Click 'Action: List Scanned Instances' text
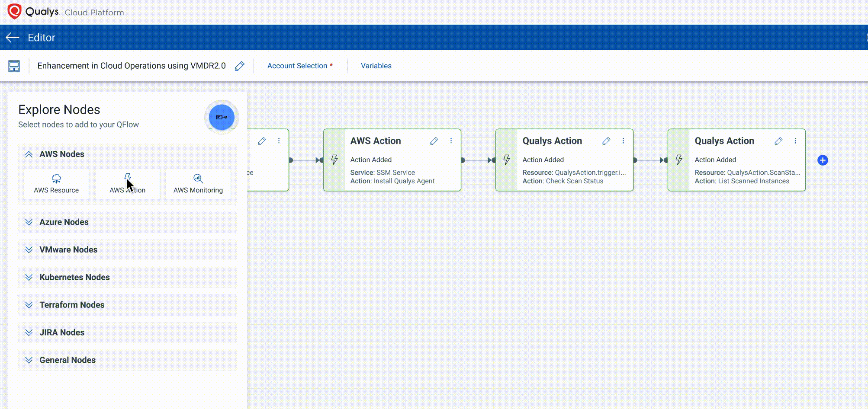 742,181
